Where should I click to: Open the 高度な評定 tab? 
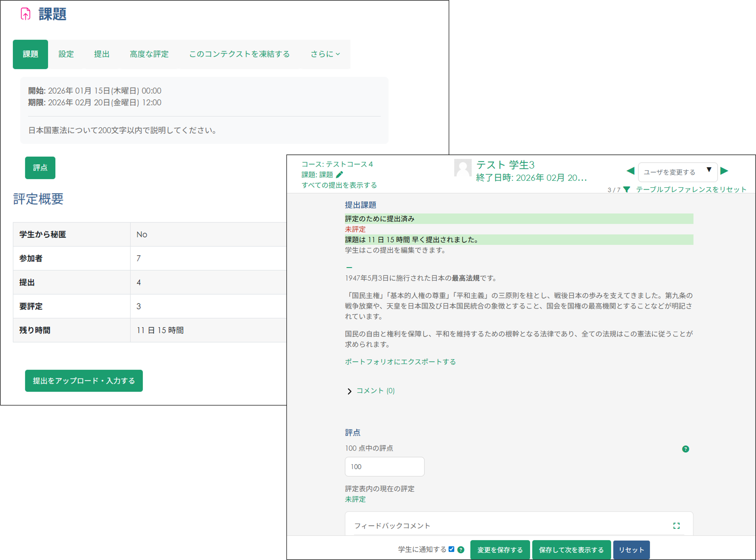pyautogui.click(x=149, y=54)
